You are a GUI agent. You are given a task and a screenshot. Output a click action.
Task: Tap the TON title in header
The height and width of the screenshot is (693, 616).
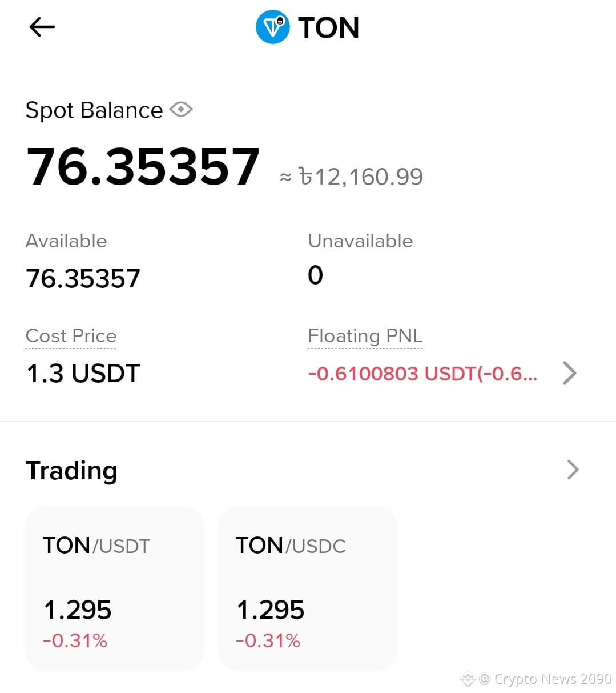point(329,27)
